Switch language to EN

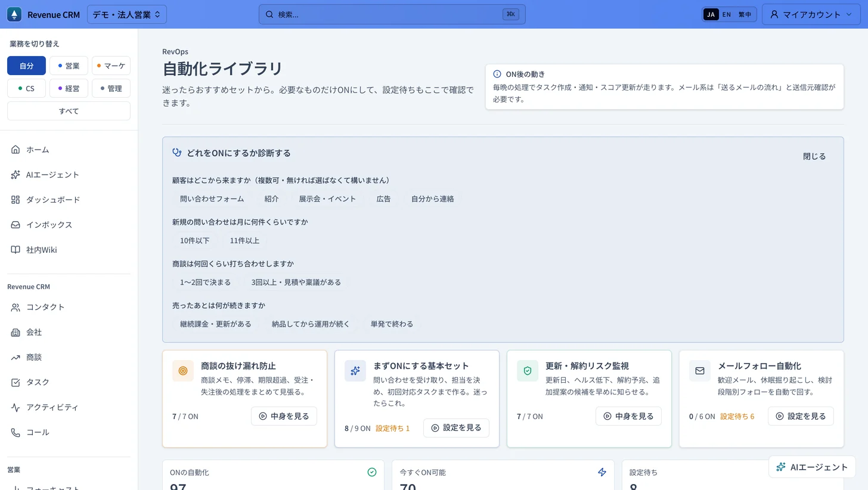[726, 14]
